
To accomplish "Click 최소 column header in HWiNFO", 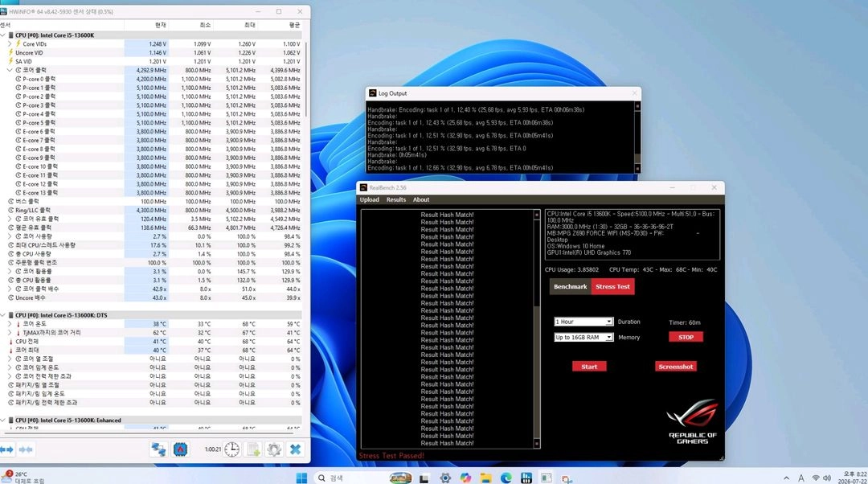I will pyautogui.click(x=205, y=25).
